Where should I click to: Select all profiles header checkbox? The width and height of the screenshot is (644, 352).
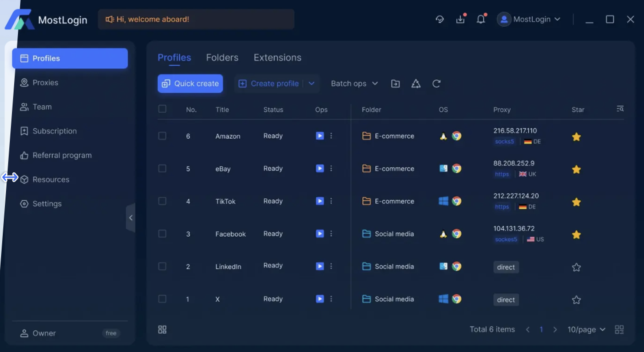[x=162, y=109]
